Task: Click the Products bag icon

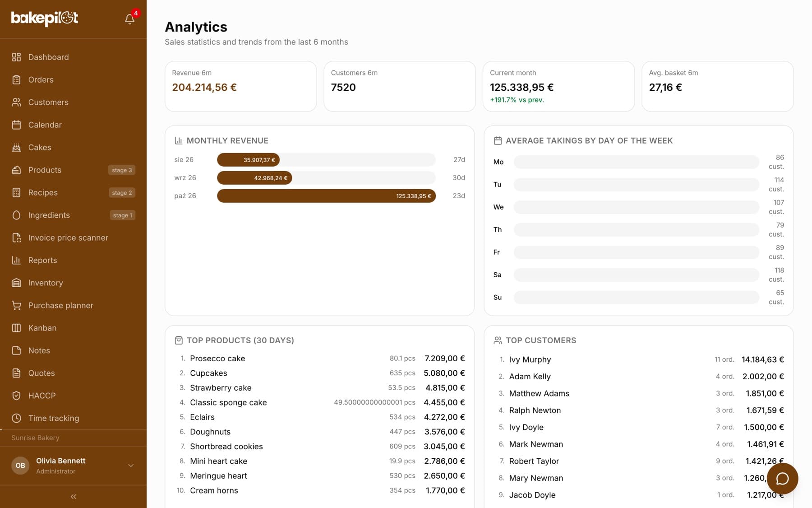Action: pyautogui.click(x=17, y=170)
